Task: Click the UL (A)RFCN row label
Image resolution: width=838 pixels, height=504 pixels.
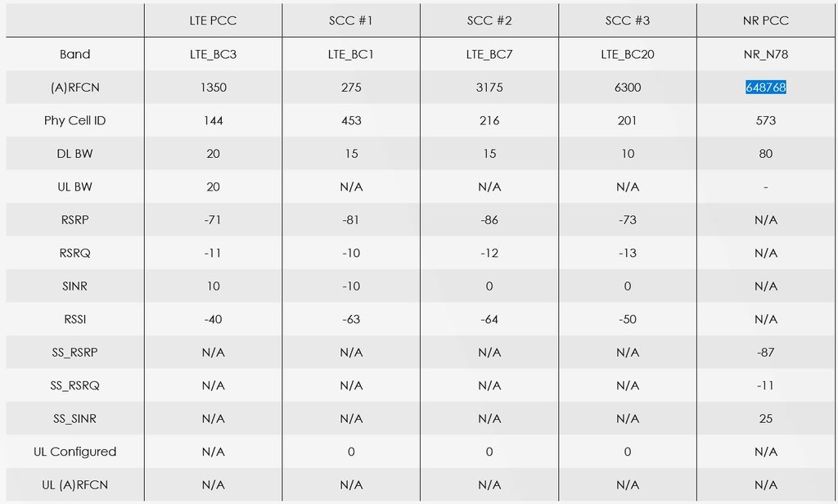Action: tap(75, 484)
